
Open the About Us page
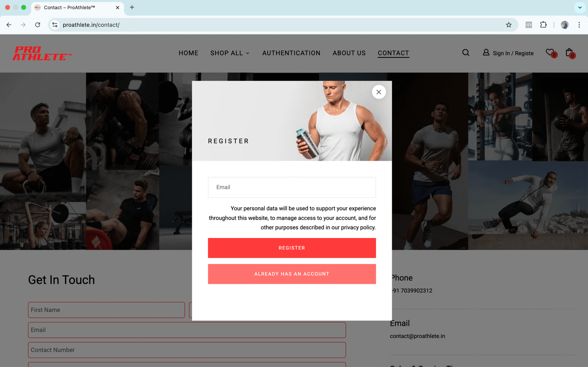point(349,53)
